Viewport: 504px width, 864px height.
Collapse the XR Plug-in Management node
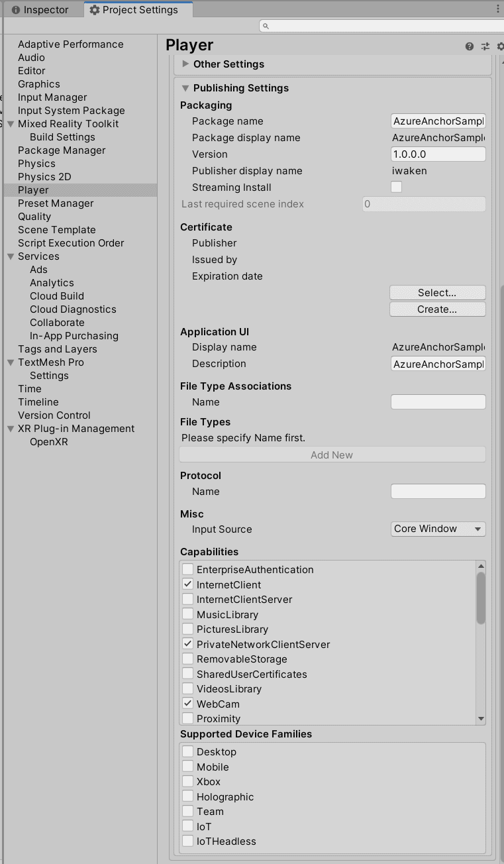(x=11, y=429)
